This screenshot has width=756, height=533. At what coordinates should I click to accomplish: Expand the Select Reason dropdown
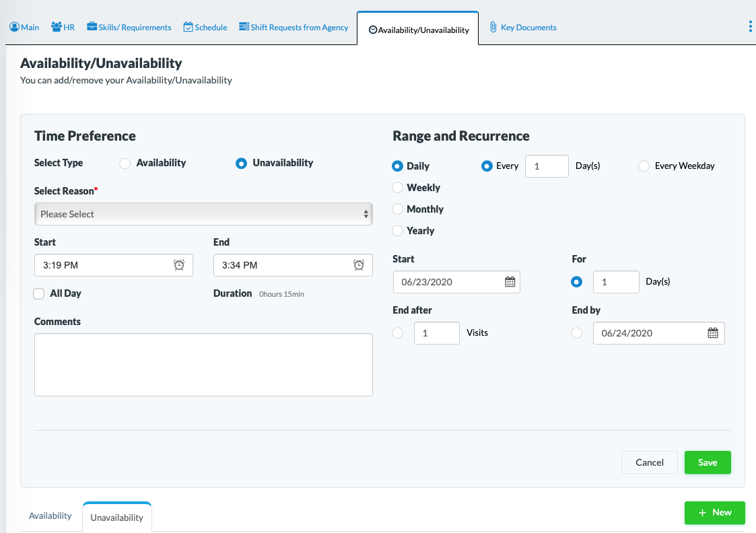(x=203, y=214)
